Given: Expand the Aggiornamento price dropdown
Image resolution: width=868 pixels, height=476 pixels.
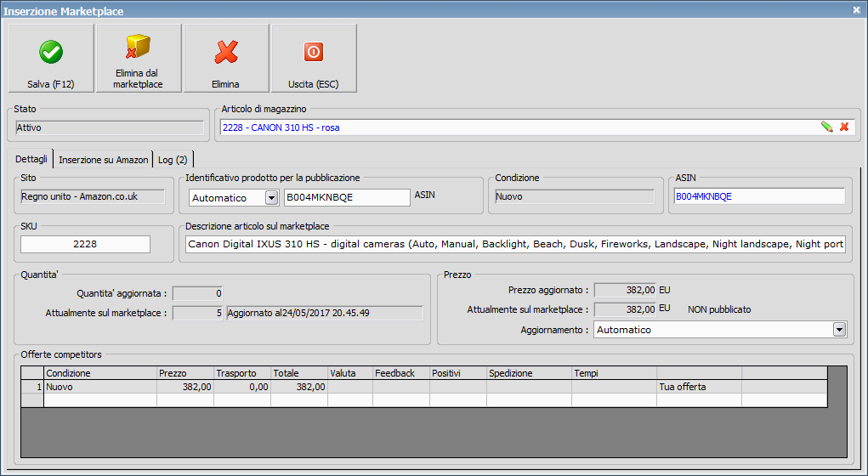Looking at the screenshot, I should pos(839,330).
